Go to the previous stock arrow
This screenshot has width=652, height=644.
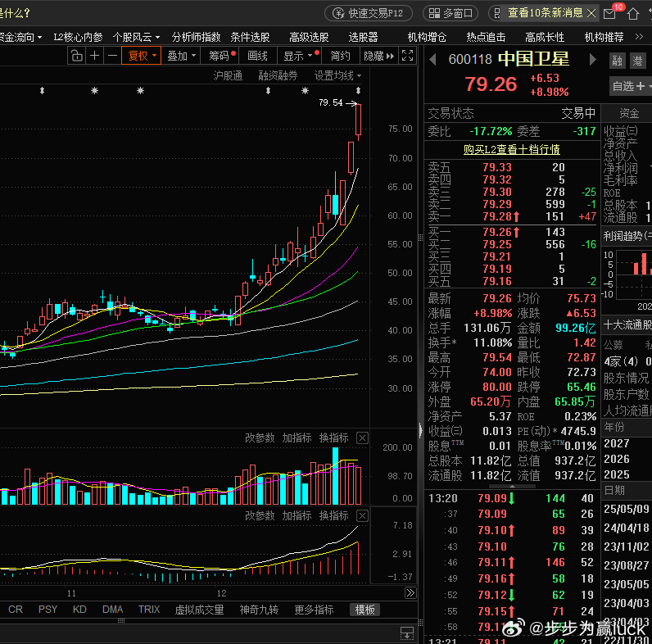(432, 60)
